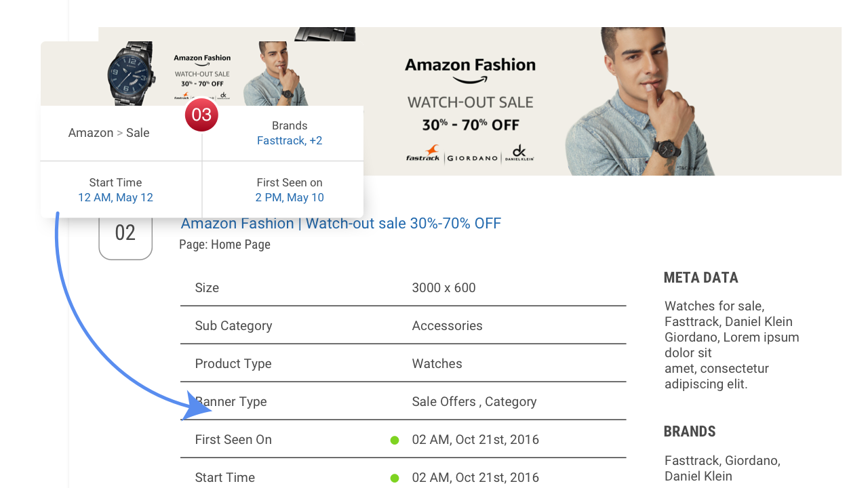Click Amazon > Sale breadcrumb
868x488 pixels.
(x=108, y=133)
